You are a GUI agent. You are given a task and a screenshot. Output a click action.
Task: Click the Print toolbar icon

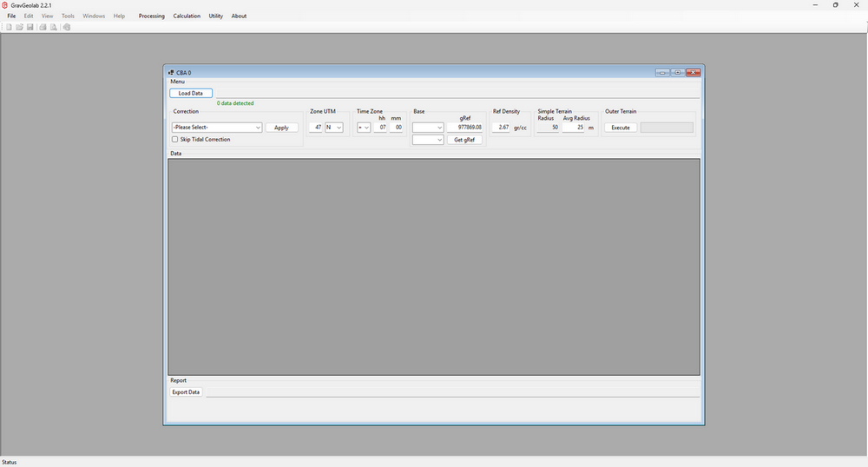[x=43, y=27]
